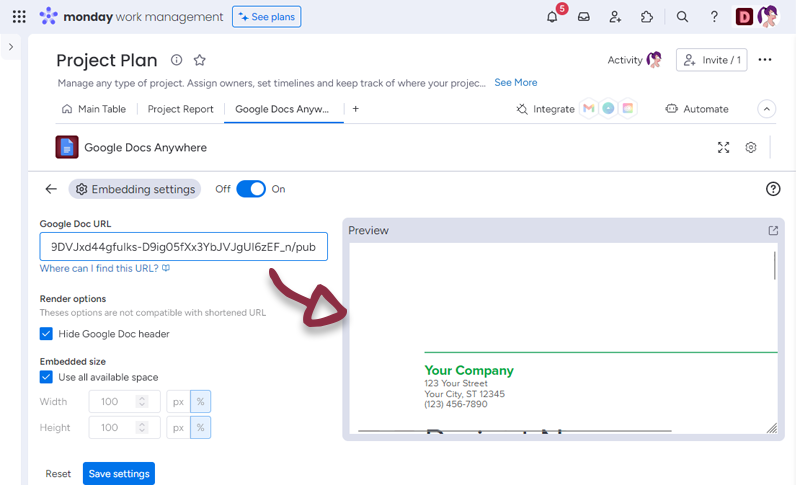Collapse the board header chevron
Image resolution: width=800 pixels, height=485 pixels.
[x=767, y=109]
